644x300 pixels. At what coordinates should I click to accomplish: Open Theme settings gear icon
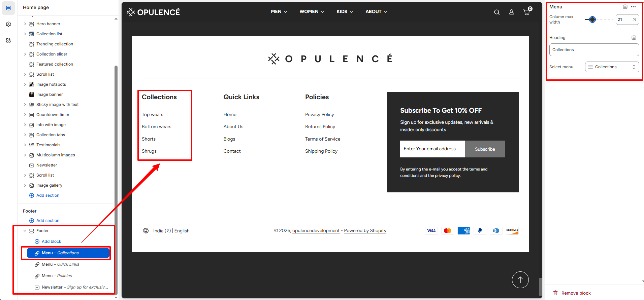tap(8, 24)
